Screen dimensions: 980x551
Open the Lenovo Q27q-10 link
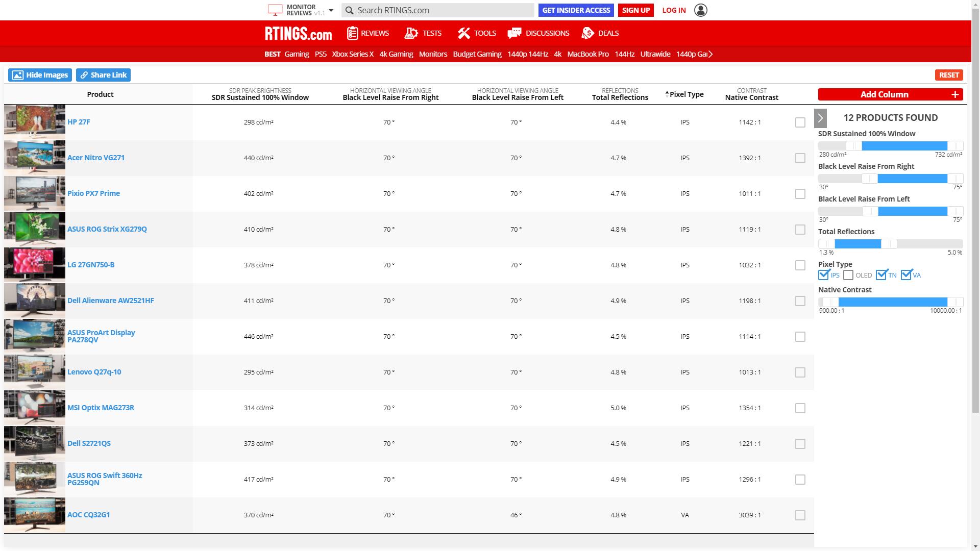pyautogui.click(x=94, y=372)
